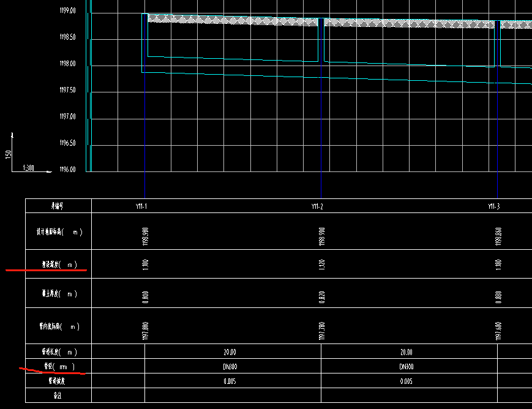The width and height of the screenshot is (532, 409).
Task: Select the 管内底标高(m) row label
Action: coord(59,326)
